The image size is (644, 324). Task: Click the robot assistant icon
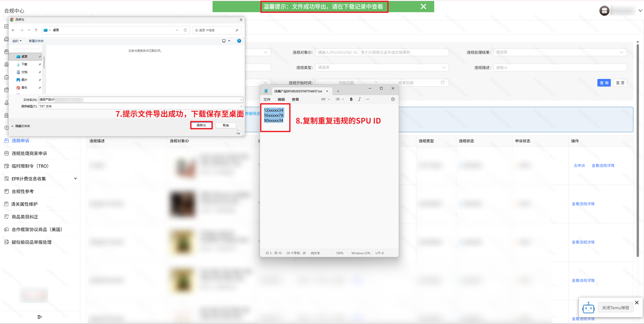coord(588,308)
